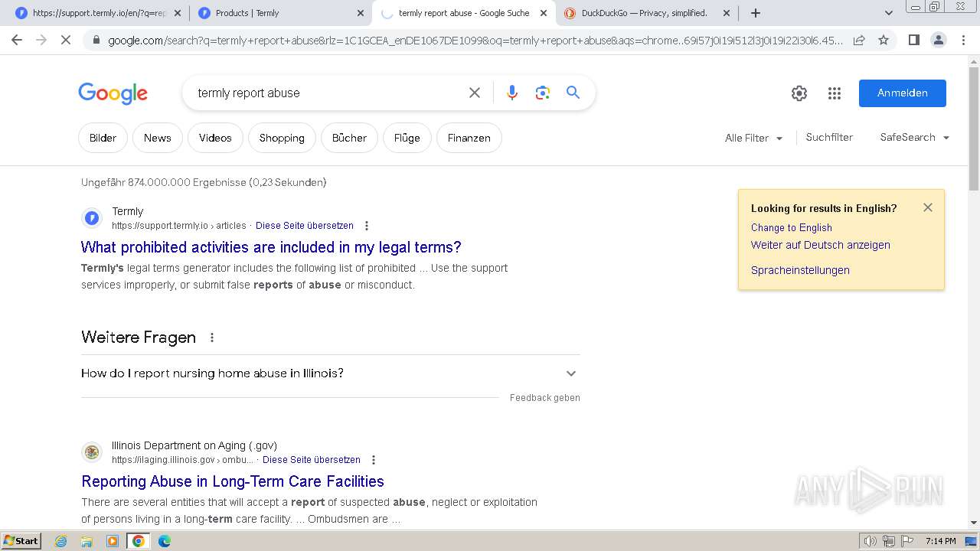Share this page icon in address bar
980x551 pixels.
(859, 40)
